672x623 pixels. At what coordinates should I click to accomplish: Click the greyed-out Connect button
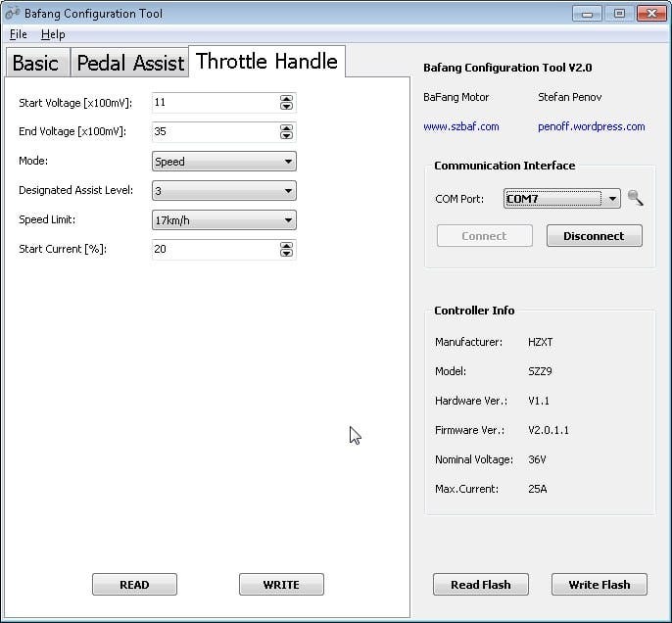tap(484, 236)
